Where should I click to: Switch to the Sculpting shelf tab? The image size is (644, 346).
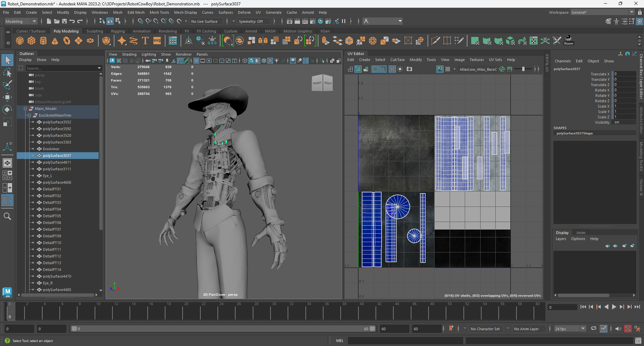pos(95,31)
